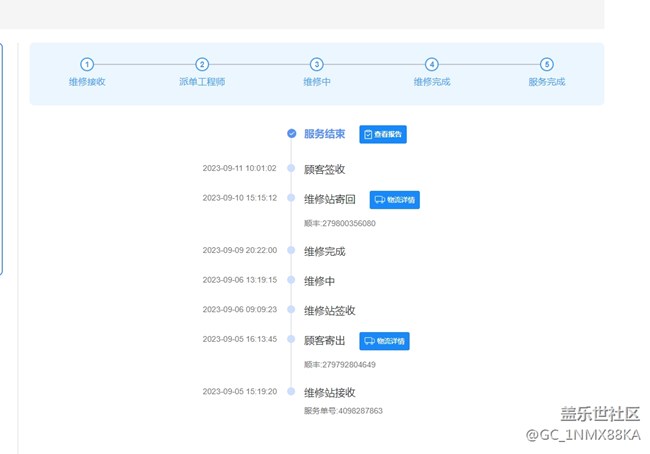This screenshot has height=454, width=650.
Task: Open 物流详情 for the 维修站寄回 entry
Action: tap(394, 199)
